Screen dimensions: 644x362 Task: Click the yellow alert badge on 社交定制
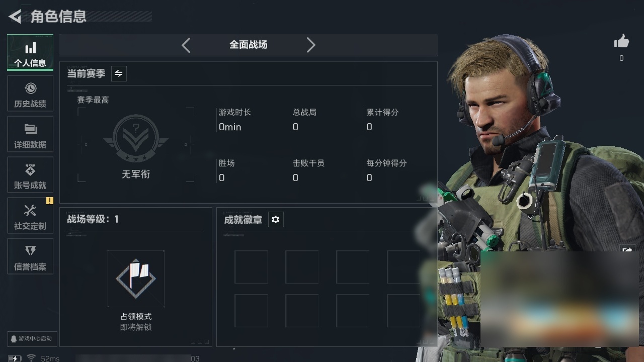(x=49, y=201)
